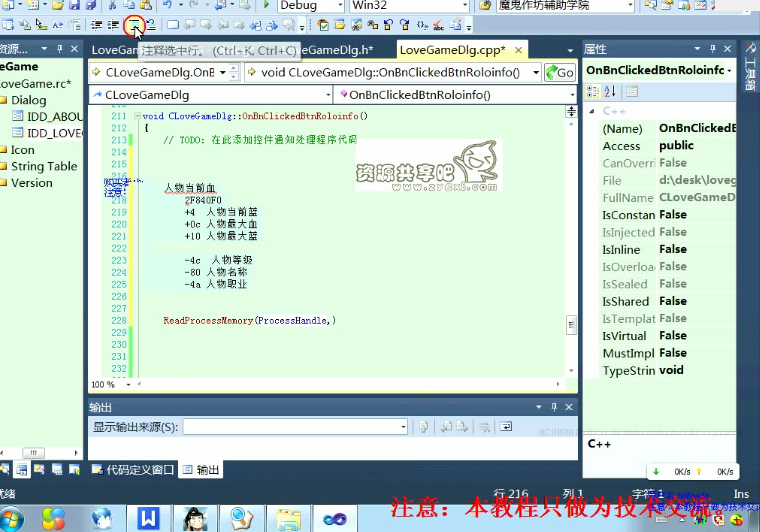Click the Copy icon in toolbar
760x532 pixels.
pyautogui.click(x=129, y=5)
